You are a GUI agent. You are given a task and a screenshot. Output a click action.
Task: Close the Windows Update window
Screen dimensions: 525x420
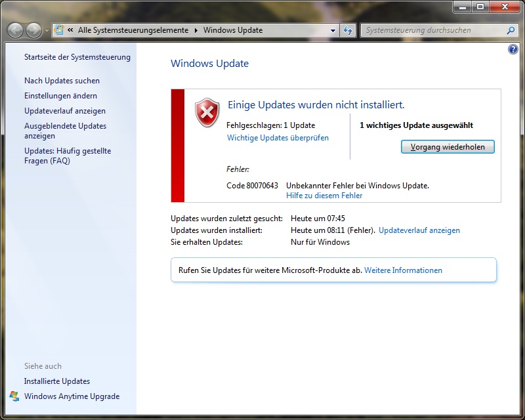click(x=505, y=7)
